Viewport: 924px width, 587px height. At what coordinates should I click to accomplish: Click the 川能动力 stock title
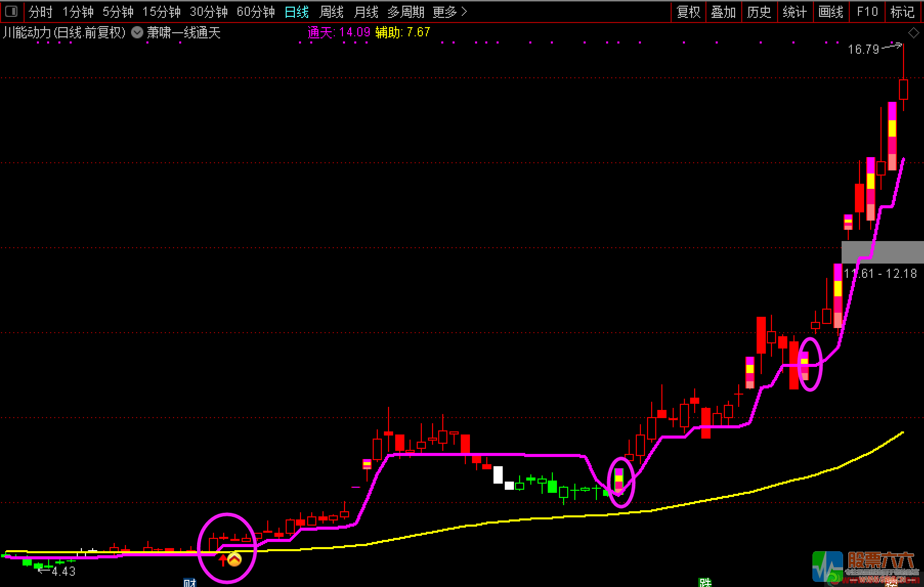65,33
